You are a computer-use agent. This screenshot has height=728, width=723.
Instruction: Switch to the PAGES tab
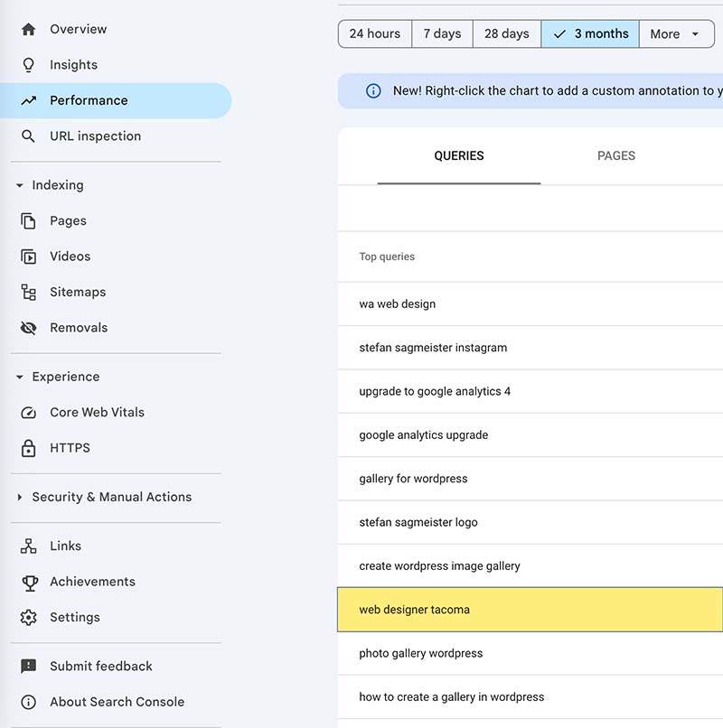tap(615, 155)
